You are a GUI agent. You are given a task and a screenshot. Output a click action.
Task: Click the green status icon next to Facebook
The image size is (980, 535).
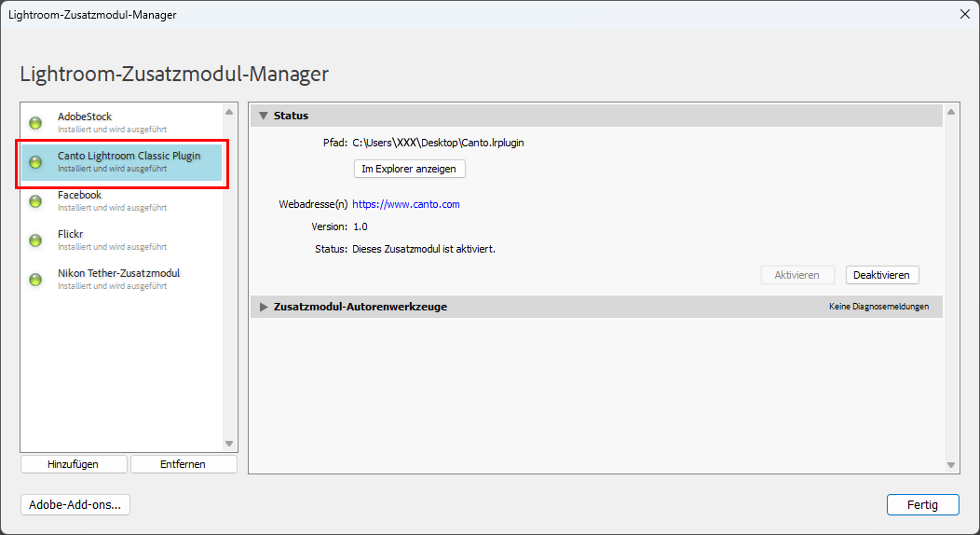click(x=35, y=200)
